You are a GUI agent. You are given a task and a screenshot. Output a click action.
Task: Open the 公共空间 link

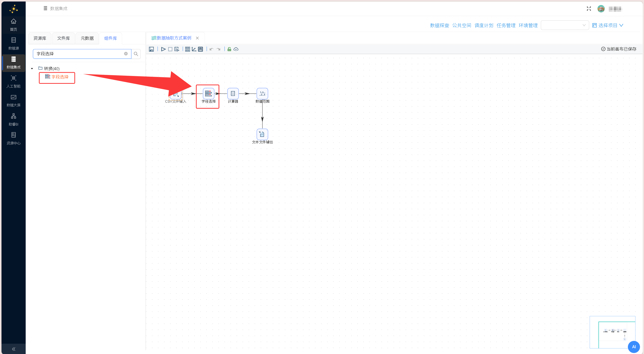point(462,25)
